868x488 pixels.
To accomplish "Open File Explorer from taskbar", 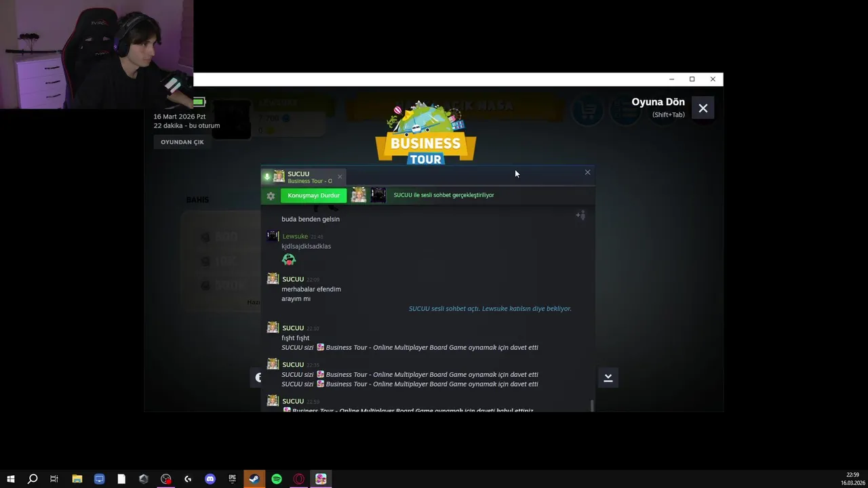I will [77, 479].
